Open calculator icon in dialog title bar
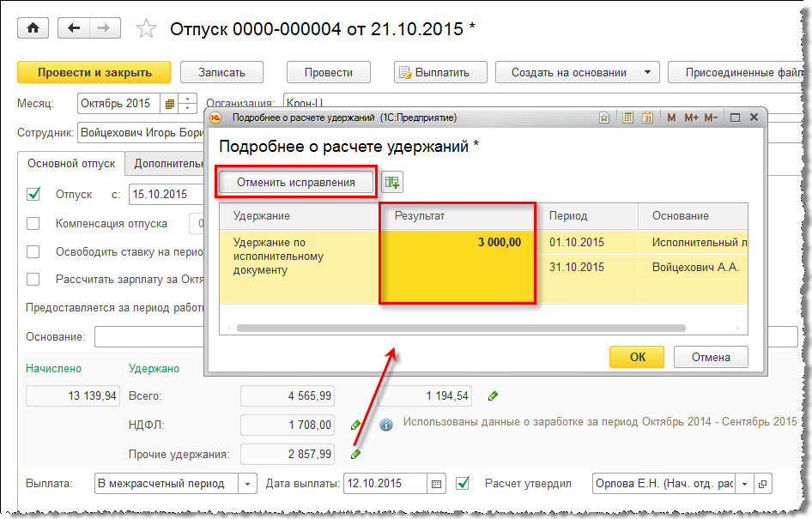Screen dimensions: 812x519 (x=628, y=118)
